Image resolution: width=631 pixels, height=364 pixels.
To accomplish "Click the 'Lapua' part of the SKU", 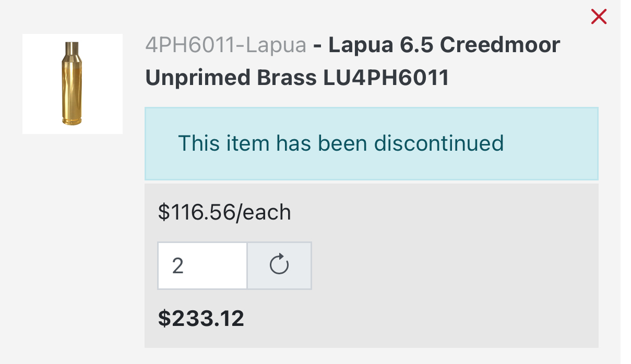I will pos(276,46).
